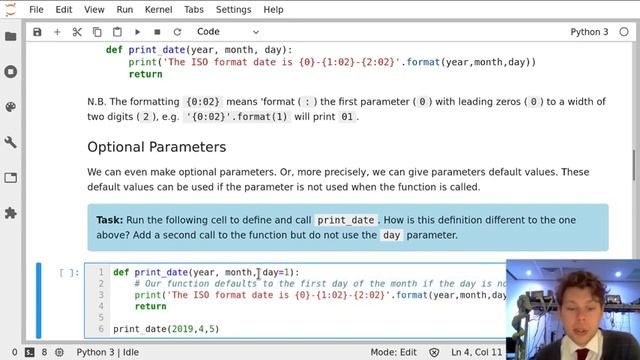640x360 pixels.
Task: Open the Edit menu
Action: pos(64,9)
